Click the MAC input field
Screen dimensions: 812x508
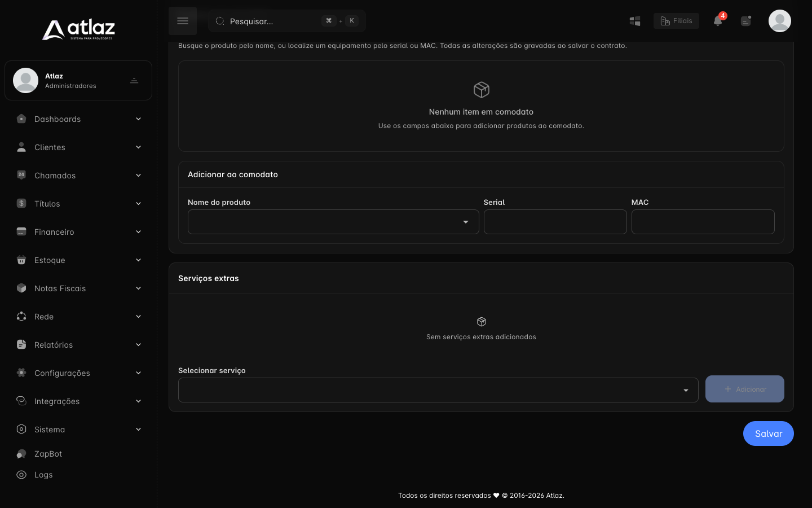pos(703,222)
